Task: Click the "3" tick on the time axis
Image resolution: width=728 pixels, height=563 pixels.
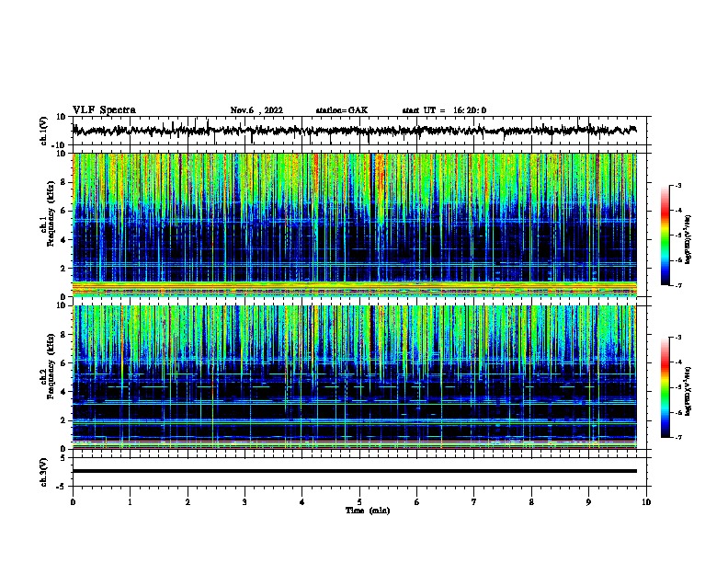Action: tap(245, 501)
